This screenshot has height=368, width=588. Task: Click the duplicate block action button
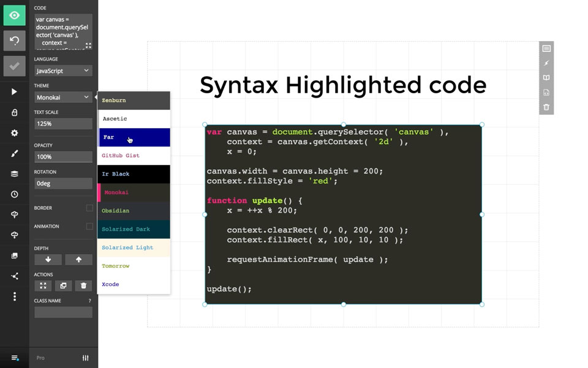[63, 286]
